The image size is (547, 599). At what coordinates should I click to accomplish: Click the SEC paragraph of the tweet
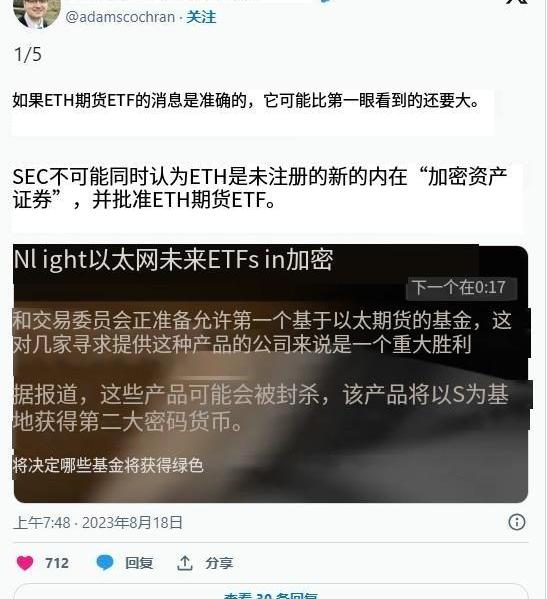pos(260,188)
